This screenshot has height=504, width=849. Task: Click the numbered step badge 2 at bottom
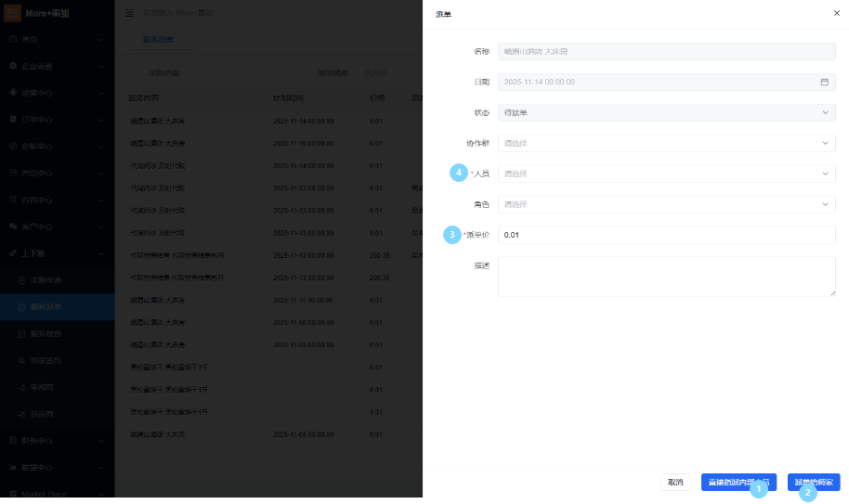808,493
